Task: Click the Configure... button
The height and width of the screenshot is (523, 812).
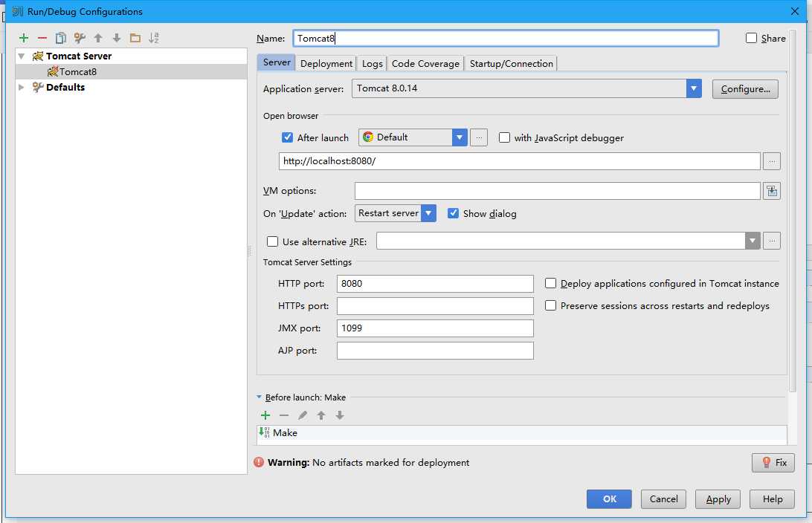Action: [745, 89]
